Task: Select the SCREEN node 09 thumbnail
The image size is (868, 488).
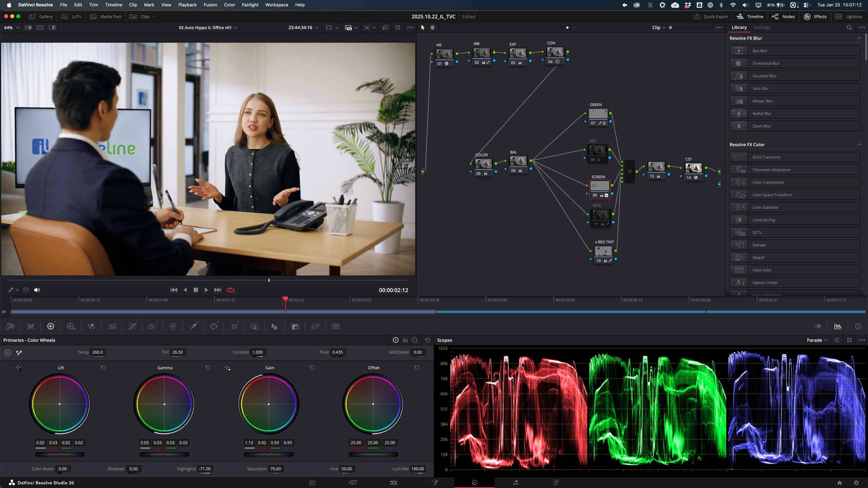Action: [x=600, y=186]
